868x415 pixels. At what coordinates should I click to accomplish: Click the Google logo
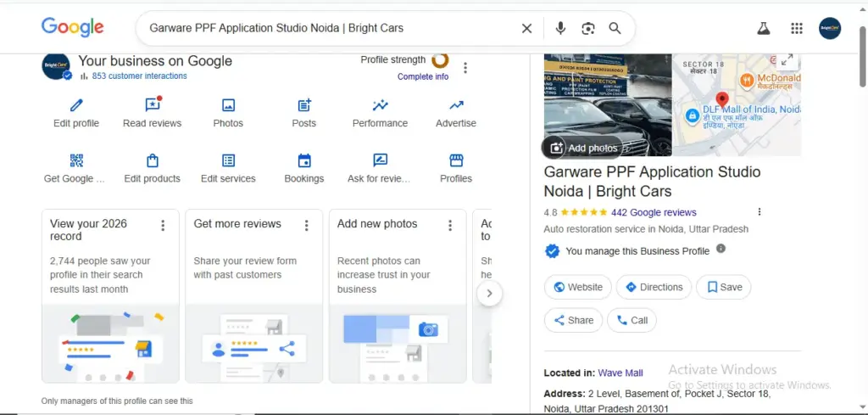73,27
